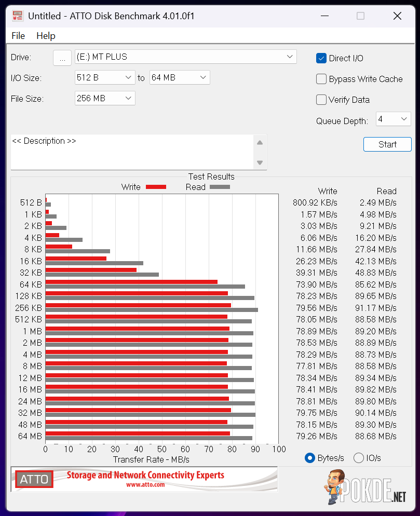The height and width of the screenshot is (516, 420).
Task: Open the www.atto.com link
Action: click(145, 485)
